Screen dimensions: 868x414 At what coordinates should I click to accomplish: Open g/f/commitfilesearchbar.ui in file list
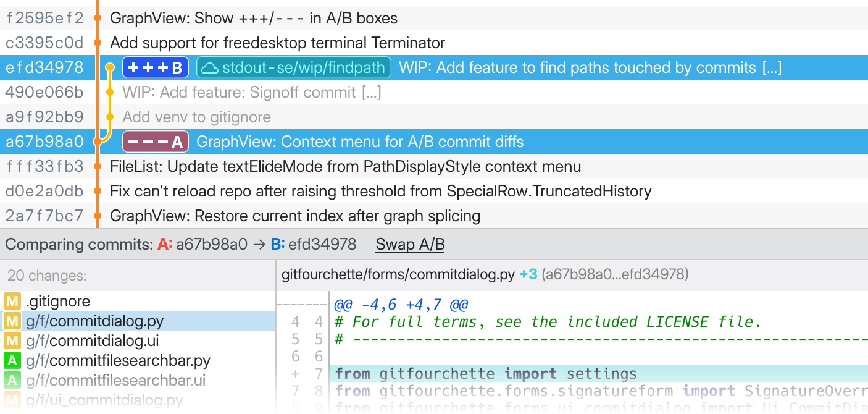pos(115,381)
